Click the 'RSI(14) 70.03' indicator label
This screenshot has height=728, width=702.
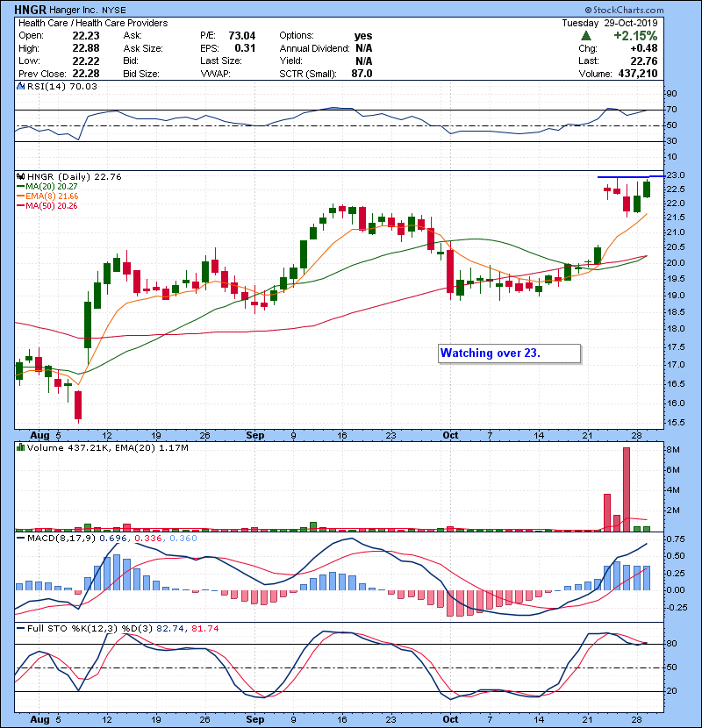click(x=61, y=86)
